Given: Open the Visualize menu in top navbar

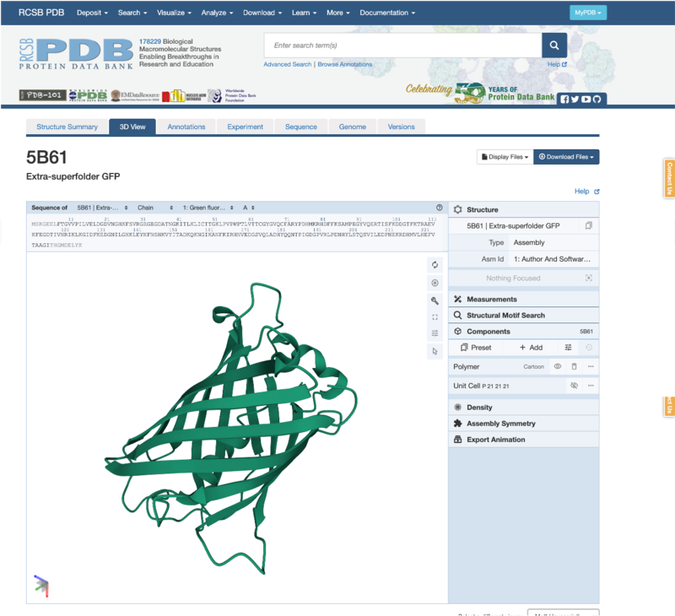Looking at the screenshot, I should pyautogui.click(x=175, y=13).
